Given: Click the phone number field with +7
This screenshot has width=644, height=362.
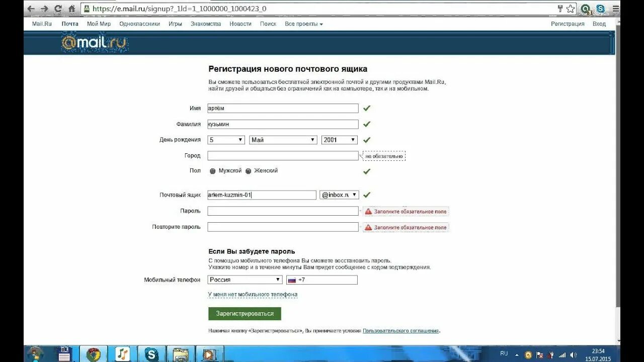Looking at the screenshot, I should coord(322,280).
